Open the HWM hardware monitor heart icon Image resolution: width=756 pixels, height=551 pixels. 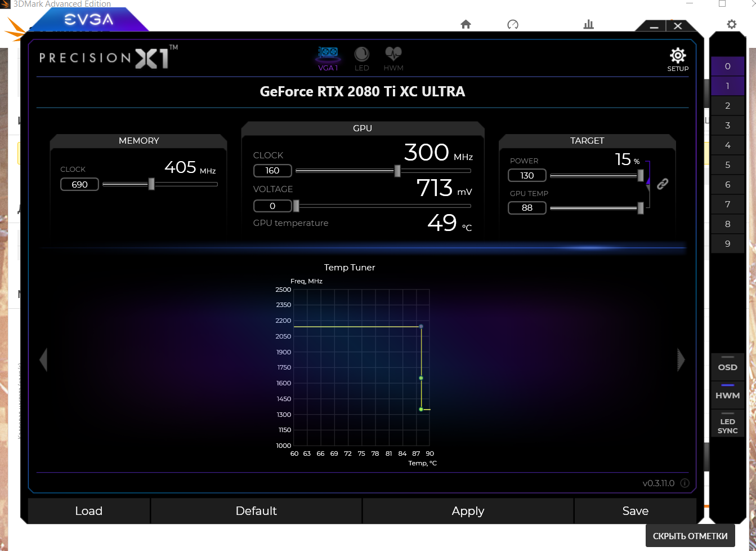tap(393, 59)
